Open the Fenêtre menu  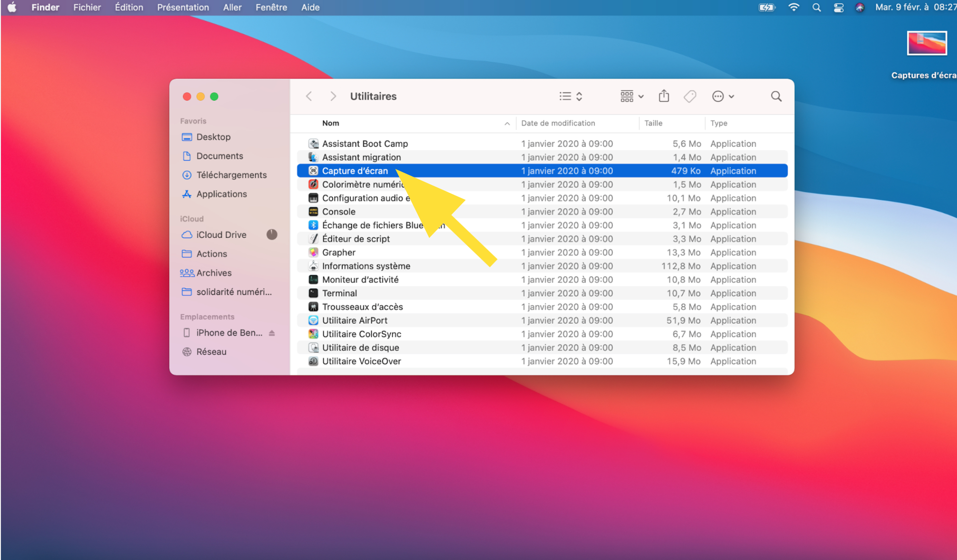click(x=271, y=7)
